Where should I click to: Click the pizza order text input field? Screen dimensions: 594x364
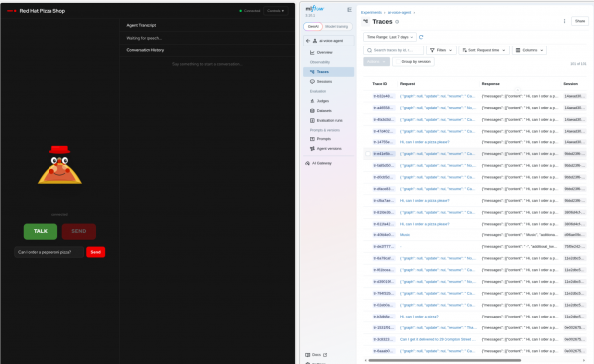coord(49,252)
